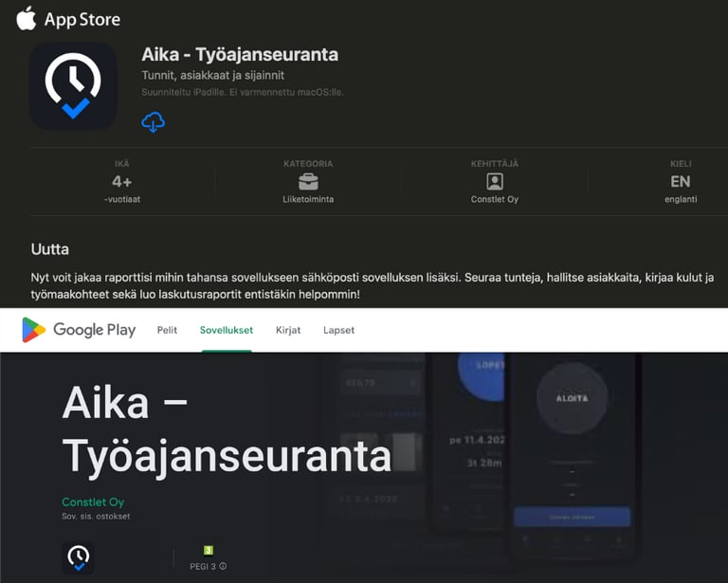Click the Constlet Oy developer label in App Store
The width and height of the screenshot is (728, 583).
[495, 199]
